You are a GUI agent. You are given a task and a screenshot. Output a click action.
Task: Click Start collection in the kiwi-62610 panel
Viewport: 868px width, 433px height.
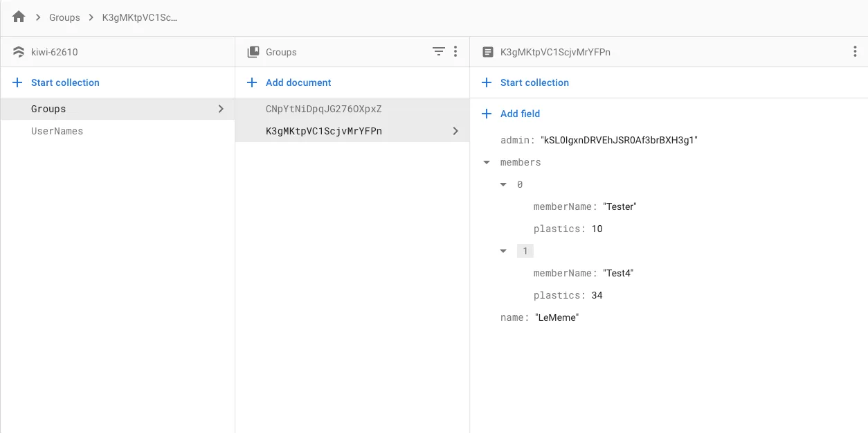tap(65, 82)
